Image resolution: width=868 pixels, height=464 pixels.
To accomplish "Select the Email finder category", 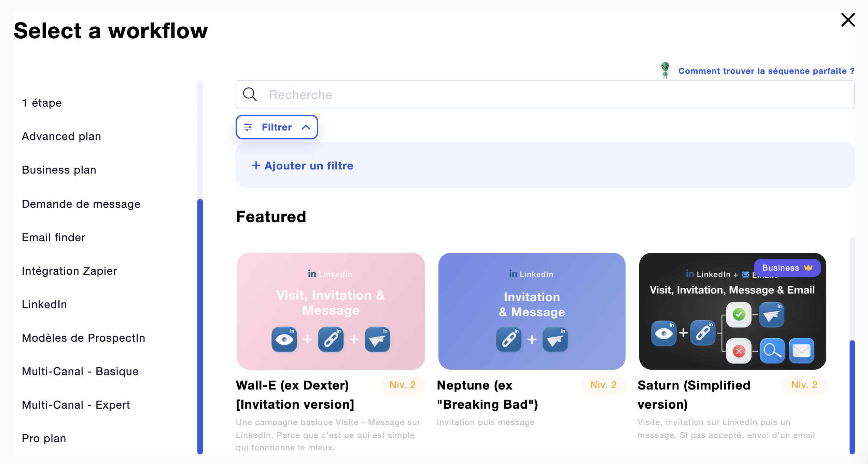I will [54, 237].
